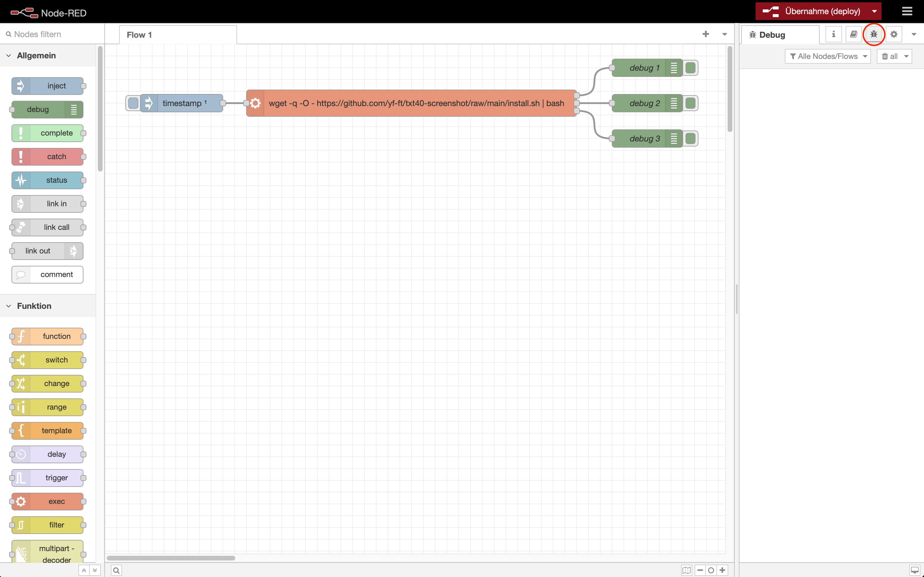Screen dimensions: 924x577
Task: Select the filter node in palette
Action: click(47, 525)
